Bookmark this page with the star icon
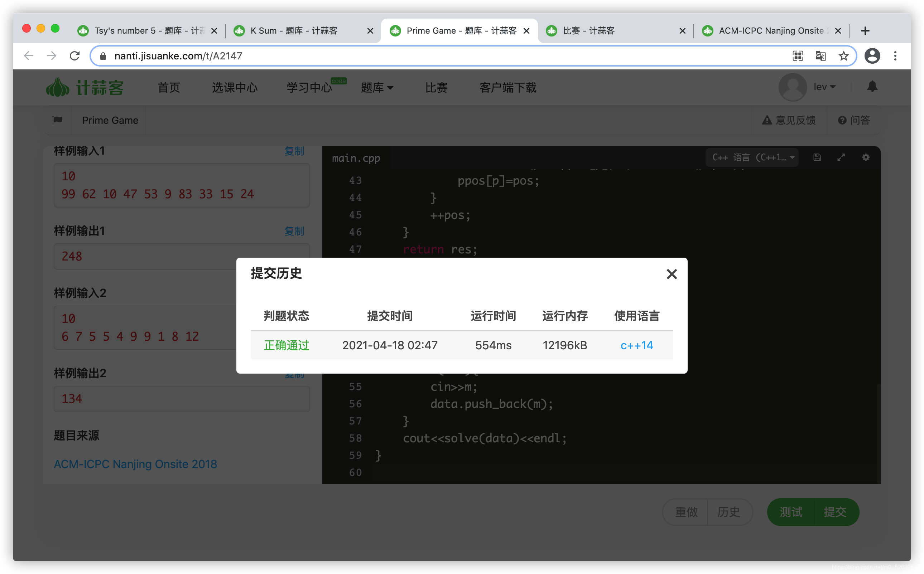The height and width of the screenshot is (574, 924). pyautogui.click(x=843, y=56)
